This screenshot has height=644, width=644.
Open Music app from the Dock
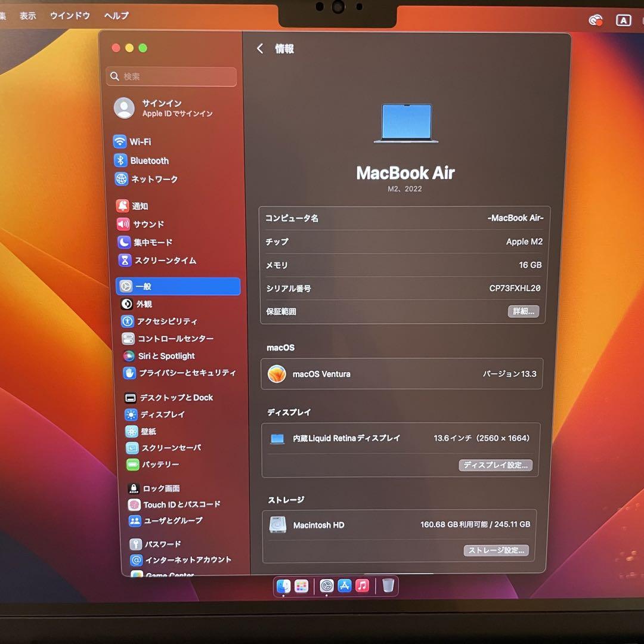362,586
